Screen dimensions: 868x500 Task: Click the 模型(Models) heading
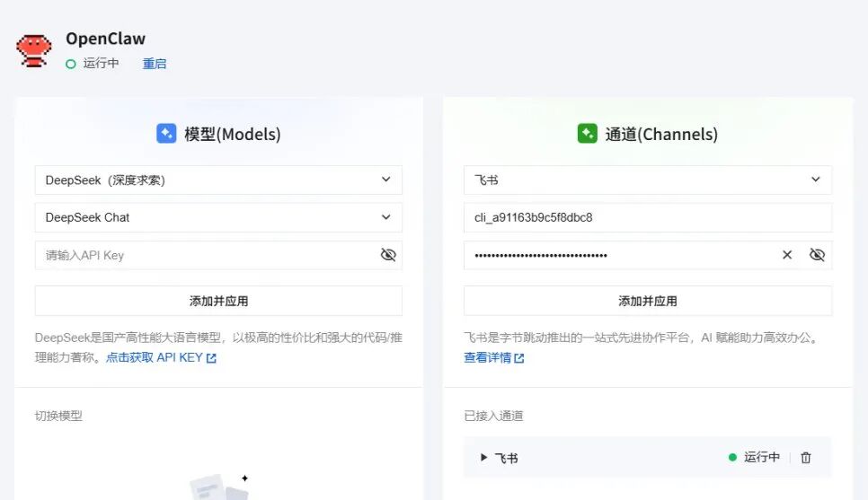[233, 134]
